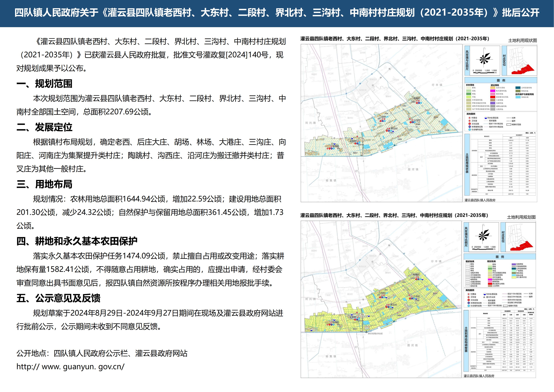Click the 污水处理设施 icon in the legend
This screenshot has height=392, width=554.
pyautogui.click(x=486, y=118)
